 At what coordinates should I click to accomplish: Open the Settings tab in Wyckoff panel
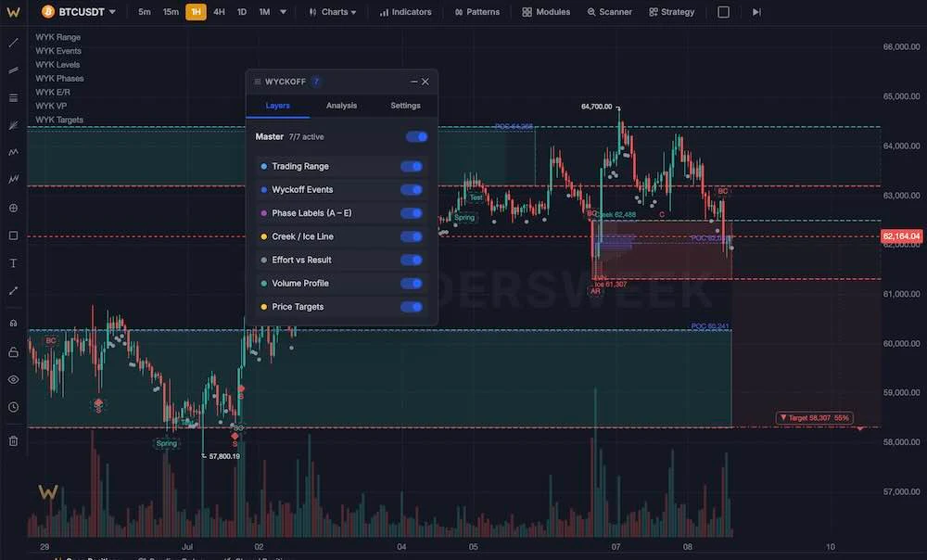coord(405,106)
